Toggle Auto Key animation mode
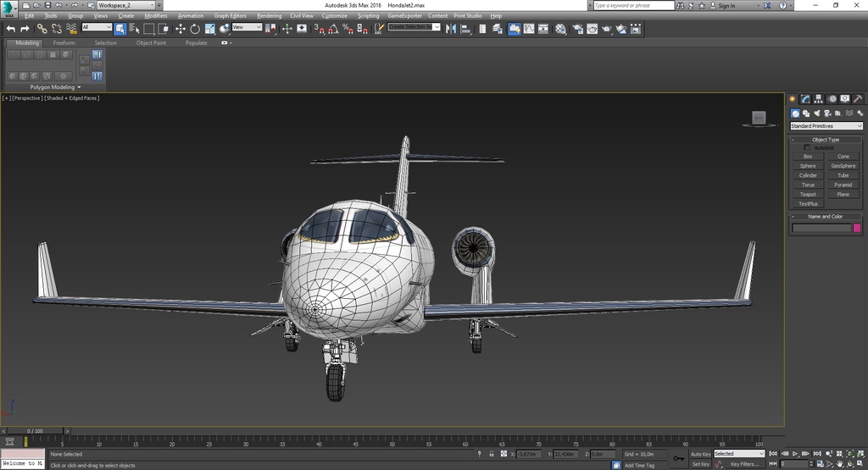The height and width of the screenshot is (470, 868). 700,454
